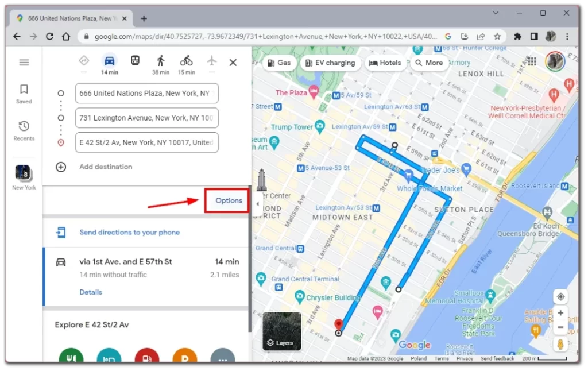Click the Add destination plus icon

click(x=61, y=167)
